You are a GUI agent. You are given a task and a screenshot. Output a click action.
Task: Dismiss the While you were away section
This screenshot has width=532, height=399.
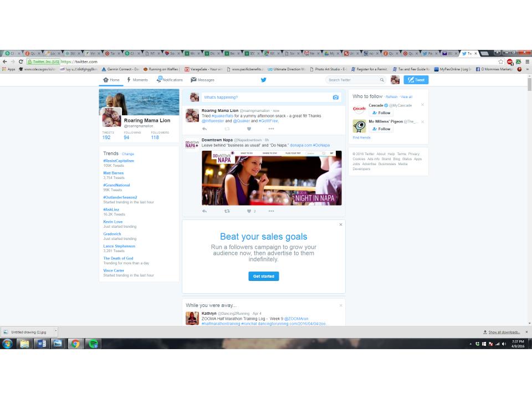point(341,305)
